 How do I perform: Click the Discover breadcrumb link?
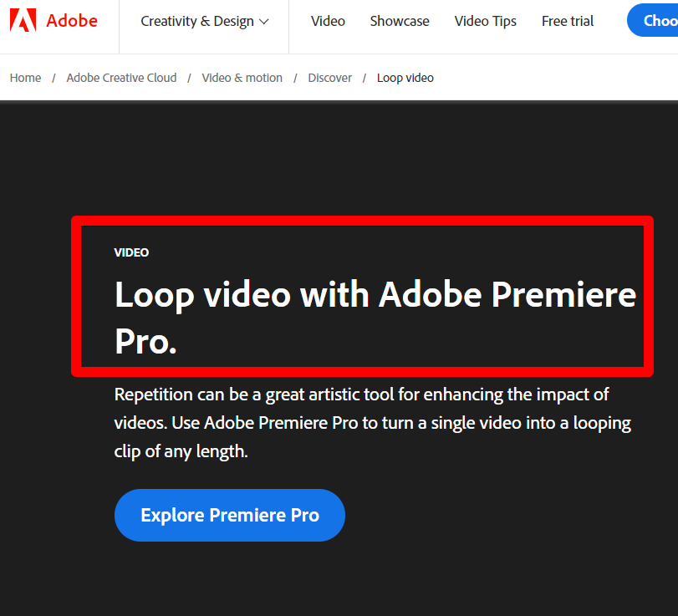click(x=329, y=78)
